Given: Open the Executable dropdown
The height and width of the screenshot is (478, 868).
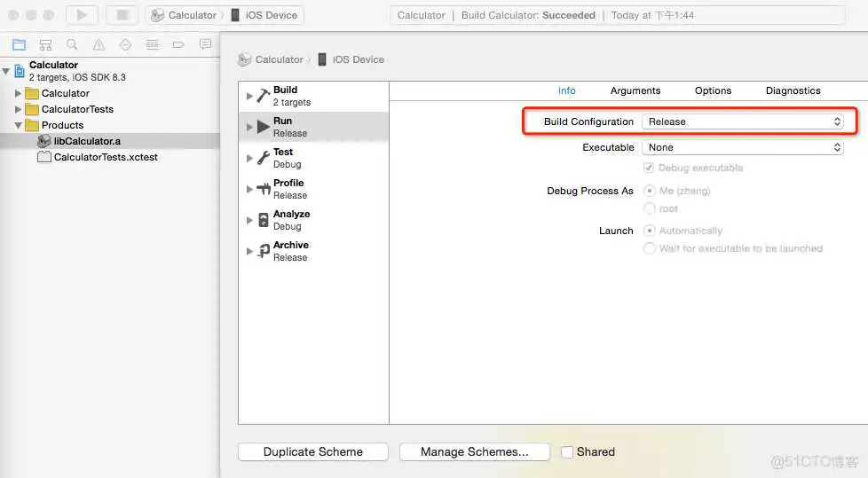Looking at the screenshot, I should pos(744,147).
